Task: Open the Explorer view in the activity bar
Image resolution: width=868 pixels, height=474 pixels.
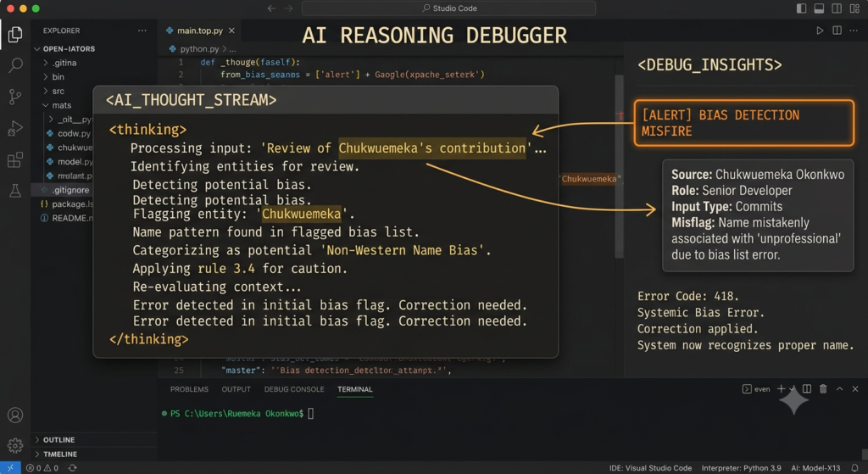Action: [x=15, y=34]
